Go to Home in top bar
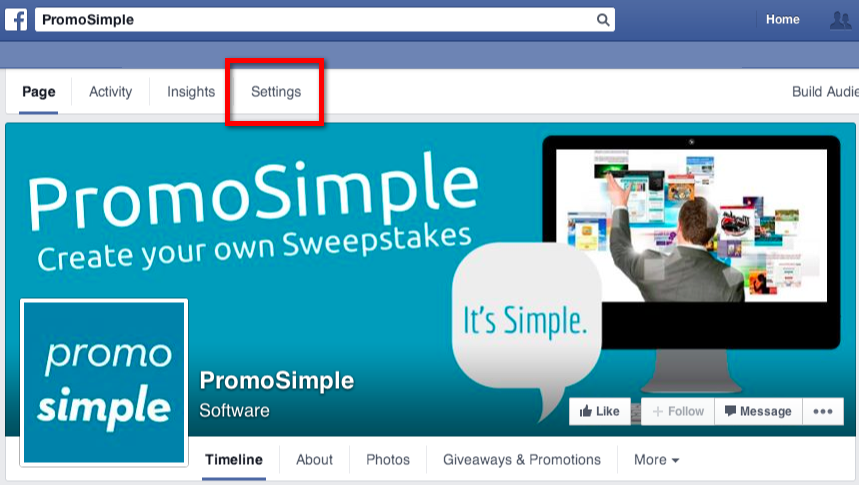859x485 pixels. coord(782,20)
